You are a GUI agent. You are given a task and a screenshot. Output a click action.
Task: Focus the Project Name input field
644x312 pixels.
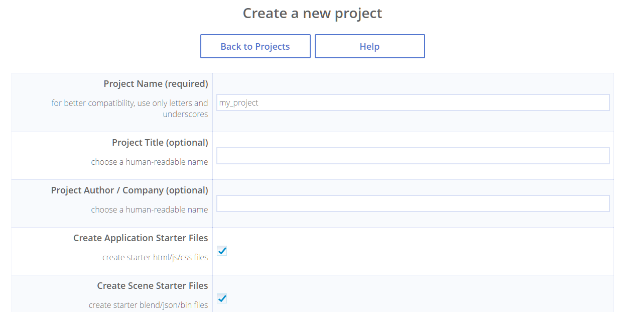(x=413, y=102)
